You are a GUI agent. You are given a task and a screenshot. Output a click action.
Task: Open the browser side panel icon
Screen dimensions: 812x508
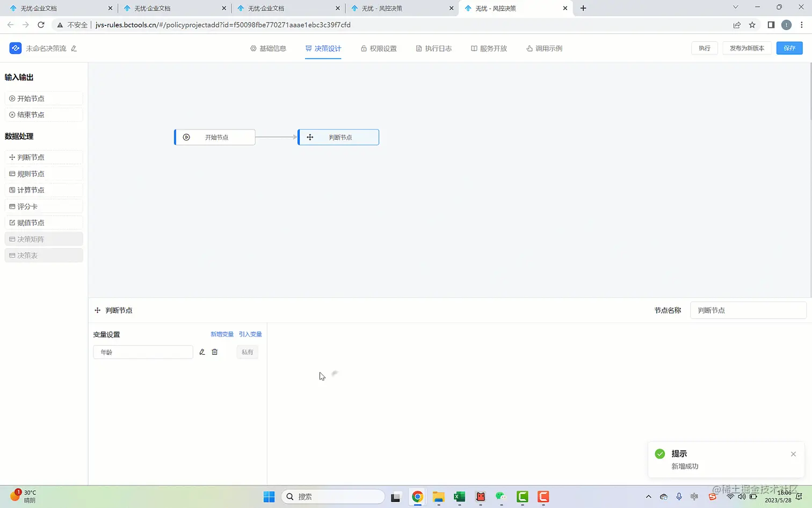point(771,25)
